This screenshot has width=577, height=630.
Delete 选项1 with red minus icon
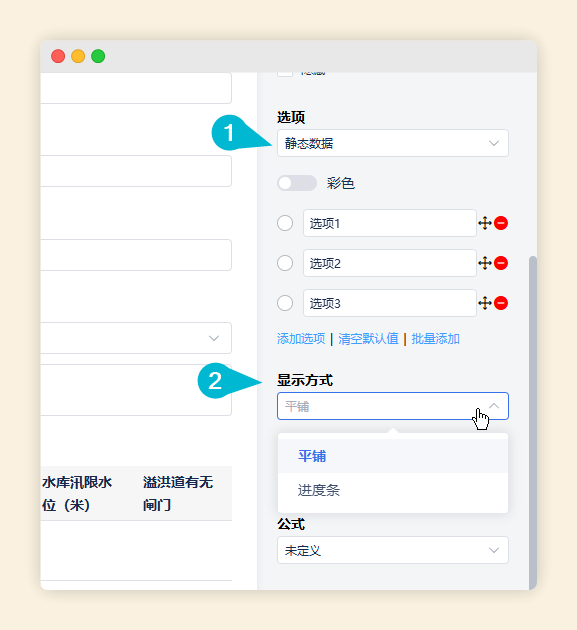501,223
